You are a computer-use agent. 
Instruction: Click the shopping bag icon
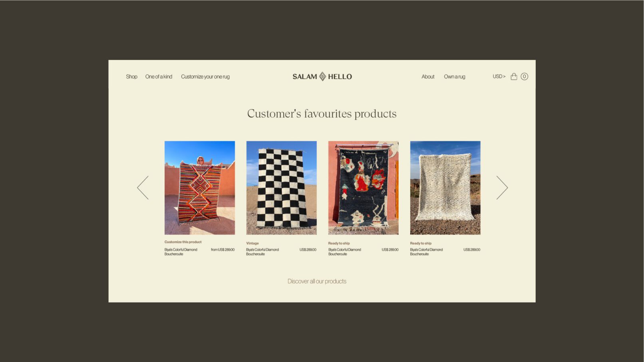(x=514, y=76)
